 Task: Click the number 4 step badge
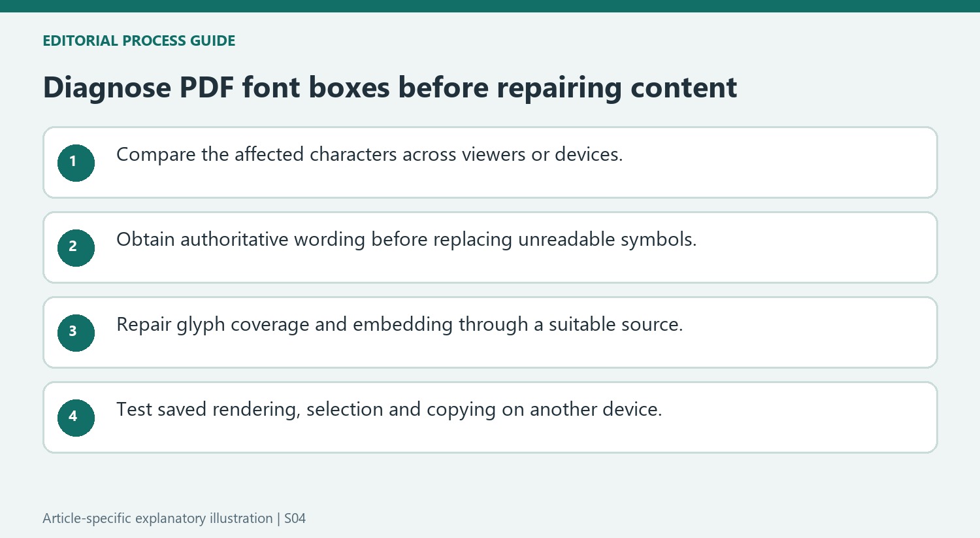[x=76, y=418]
